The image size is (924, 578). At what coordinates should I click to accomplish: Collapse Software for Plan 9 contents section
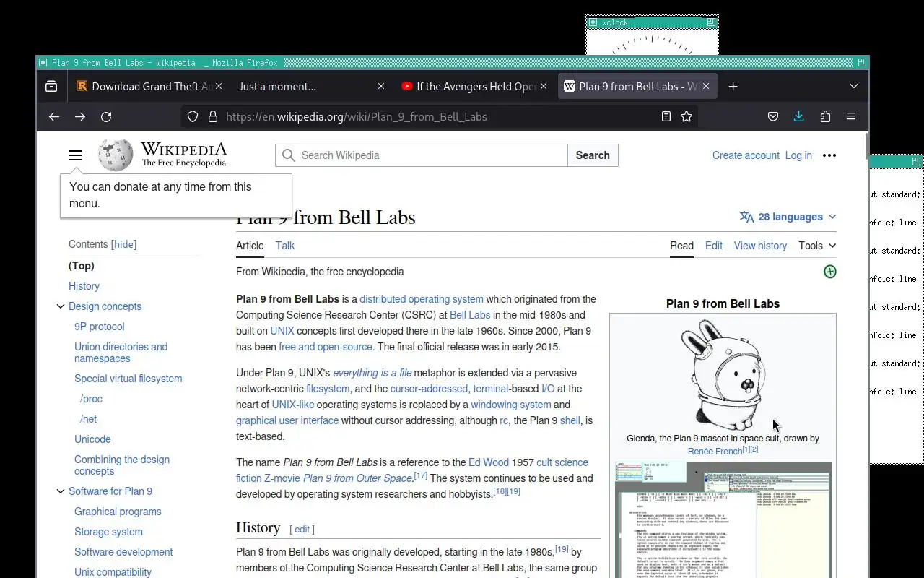coord(61,491)
